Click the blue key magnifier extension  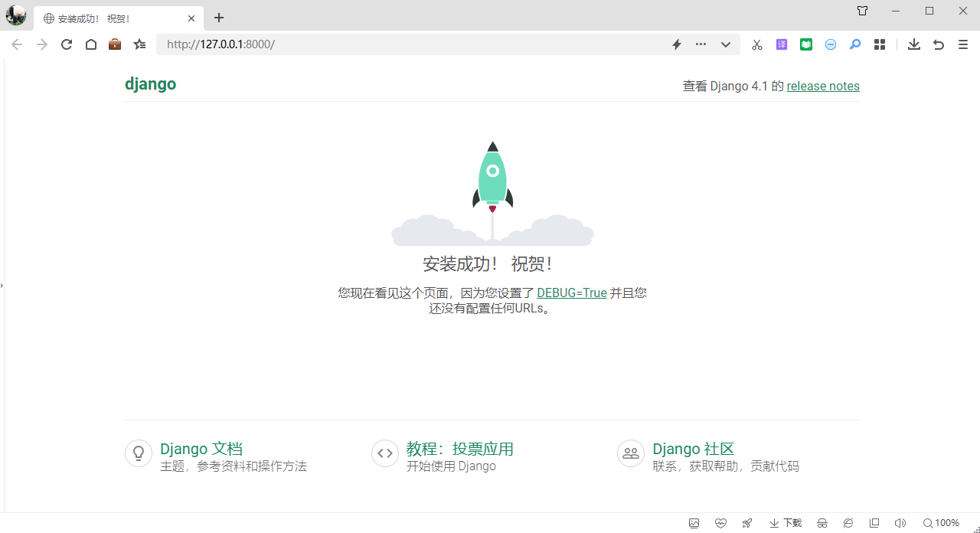855,44
